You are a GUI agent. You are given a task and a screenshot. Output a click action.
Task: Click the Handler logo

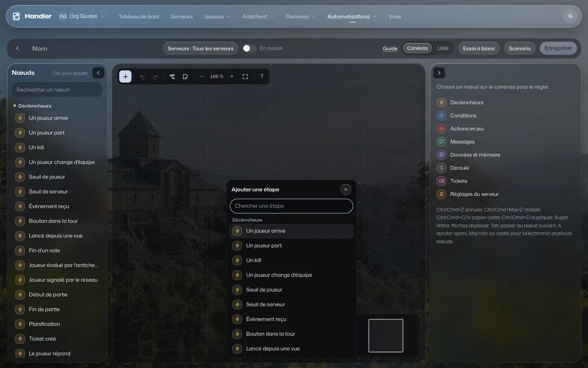pyautogui.click(x=32, y=16)
